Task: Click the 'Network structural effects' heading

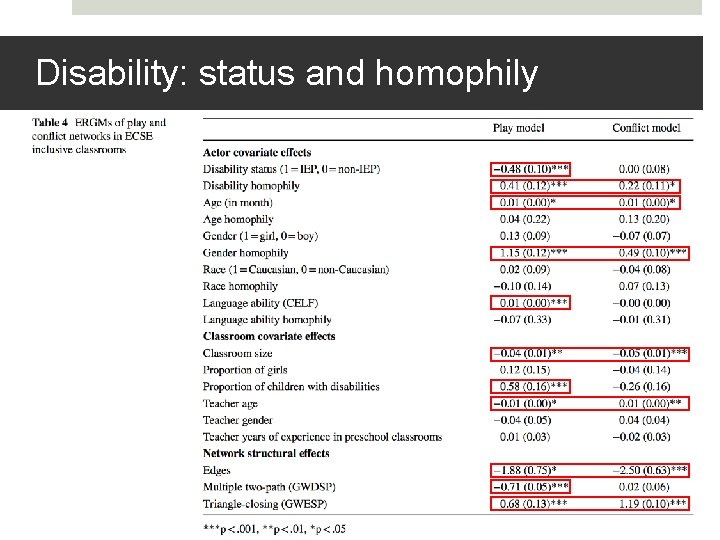Action: 266,453
